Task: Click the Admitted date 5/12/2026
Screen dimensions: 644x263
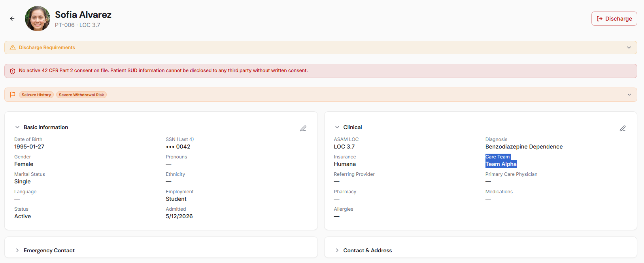Action: [x=179, y=216]
